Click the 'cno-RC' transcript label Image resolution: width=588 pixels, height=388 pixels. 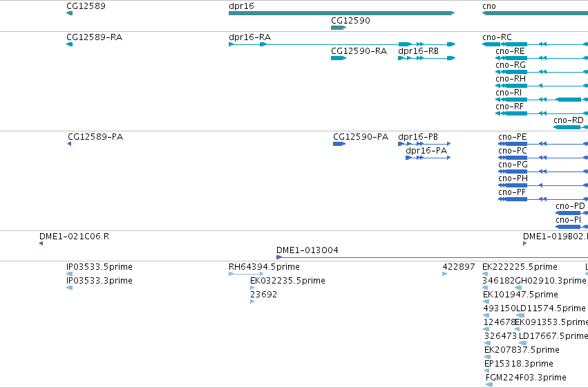(497, 37)
